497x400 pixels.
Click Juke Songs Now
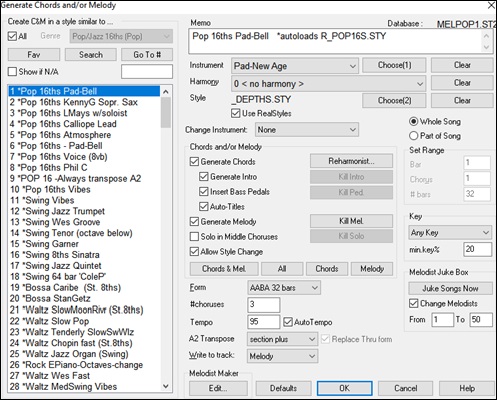click(x=450, y=288)
